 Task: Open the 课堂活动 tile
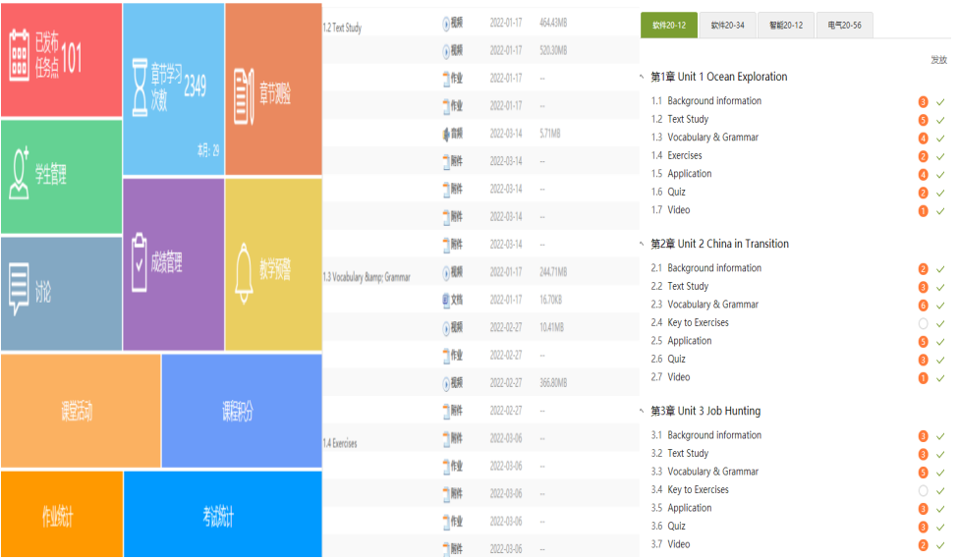click(x=80, y=411)
